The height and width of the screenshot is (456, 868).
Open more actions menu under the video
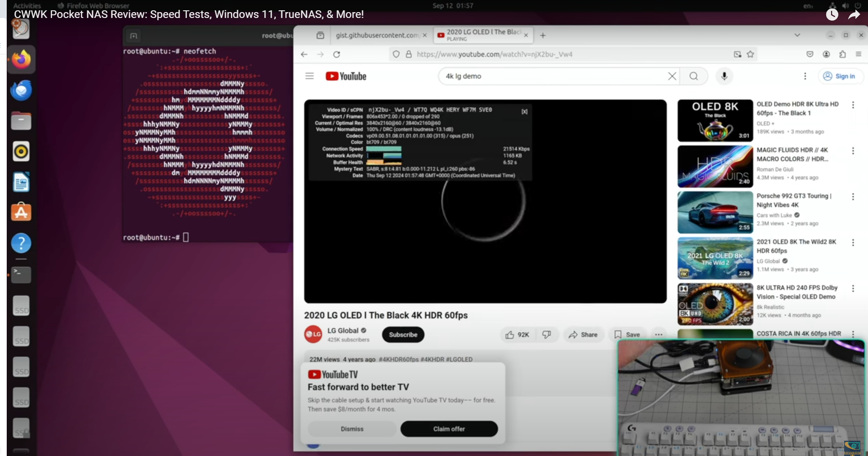coord(659,335)
